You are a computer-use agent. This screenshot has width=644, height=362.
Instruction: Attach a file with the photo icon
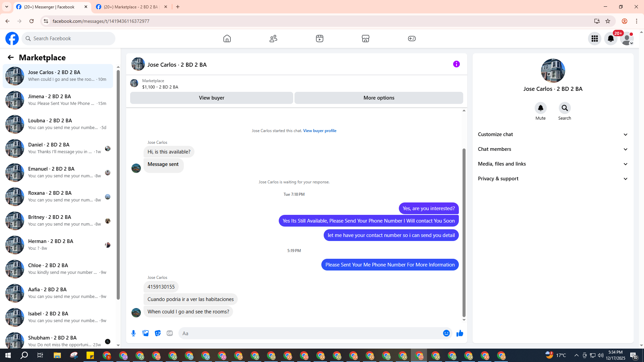click(146, 333)
